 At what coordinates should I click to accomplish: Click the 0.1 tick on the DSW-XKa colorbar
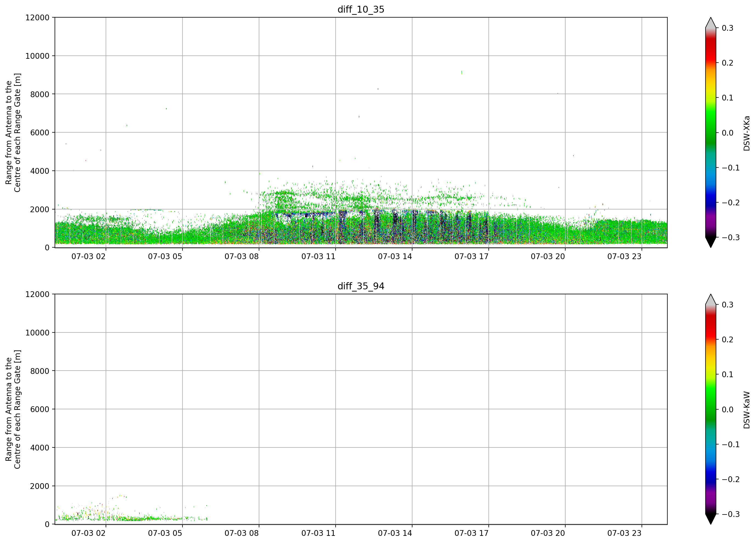(x=728, y=98)
